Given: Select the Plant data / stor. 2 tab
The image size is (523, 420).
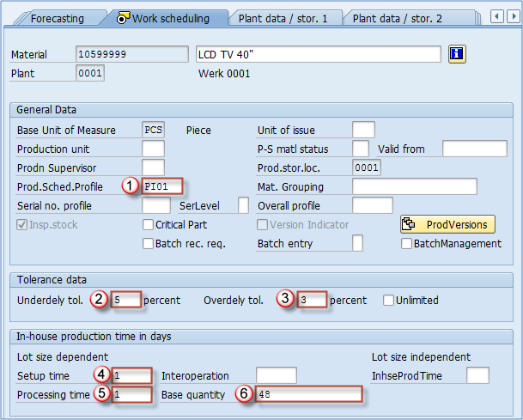Looking at the screenshot, I should pyautogui.click(x=397, y=17).
